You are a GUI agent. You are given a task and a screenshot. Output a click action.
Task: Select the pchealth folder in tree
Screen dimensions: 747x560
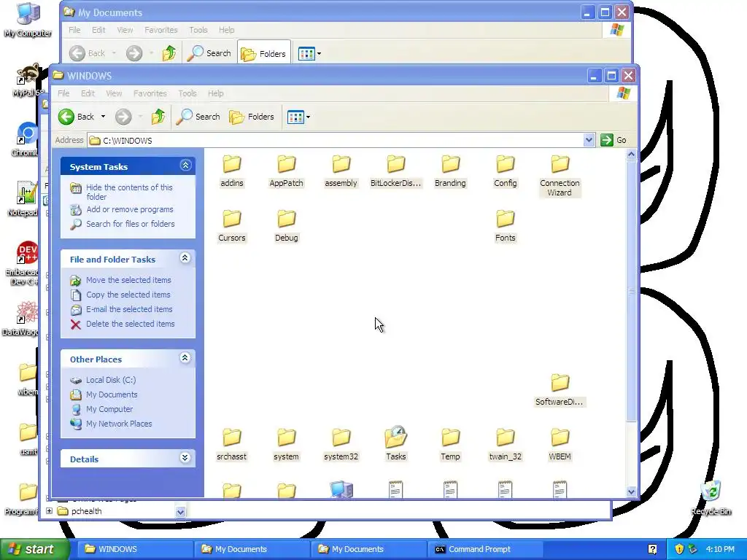click(86, 511)
